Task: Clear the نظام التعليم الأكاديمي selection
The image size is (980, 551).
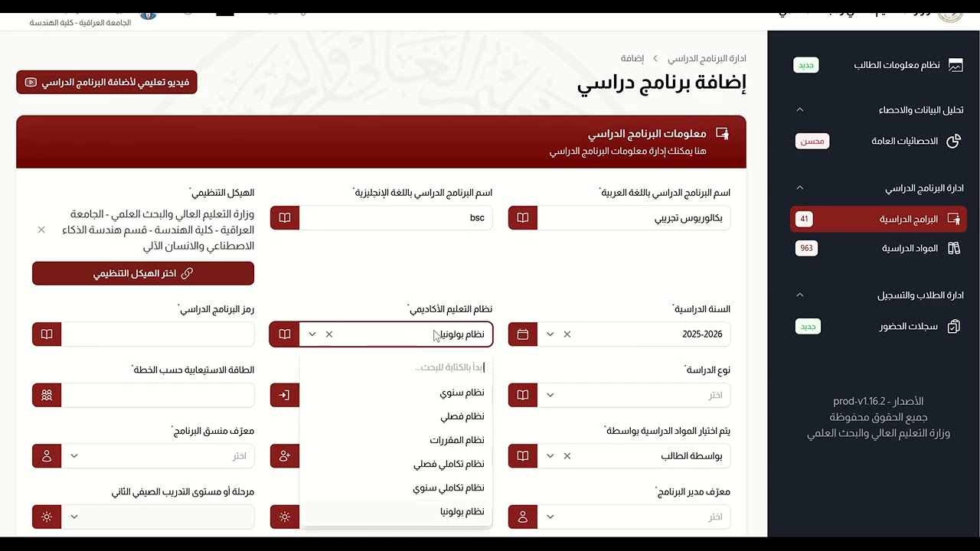Action: [329, 334]
